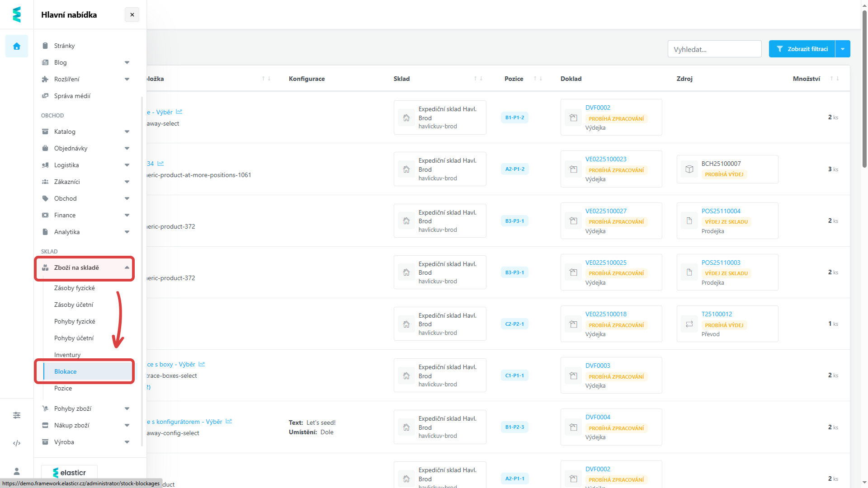Click the home icon in left rail
Screen dimensions: 868x488
pyautogui.click(x=17, y=46)
